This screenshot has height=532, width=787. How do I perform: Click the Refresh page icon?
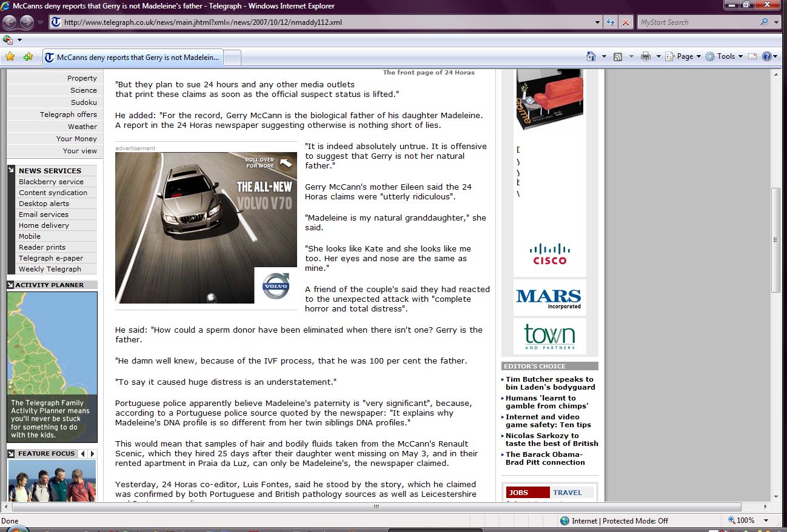pyautogui.click(x=611, y=22)
